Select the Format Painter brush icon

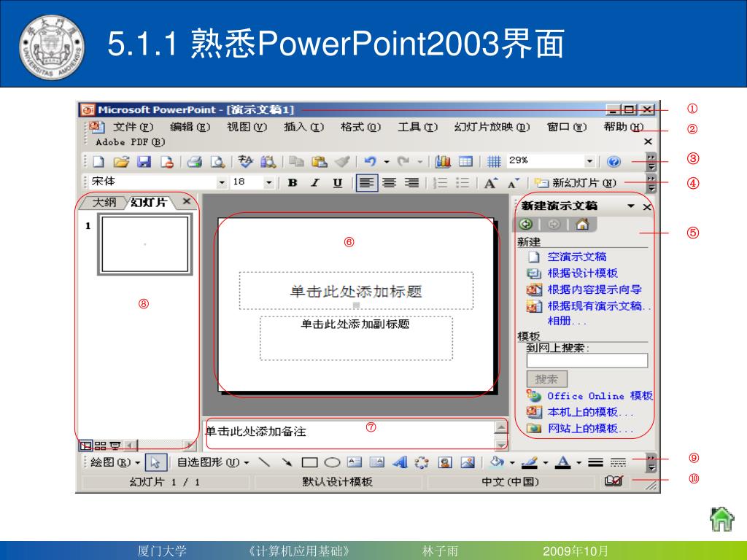(343, 161)
